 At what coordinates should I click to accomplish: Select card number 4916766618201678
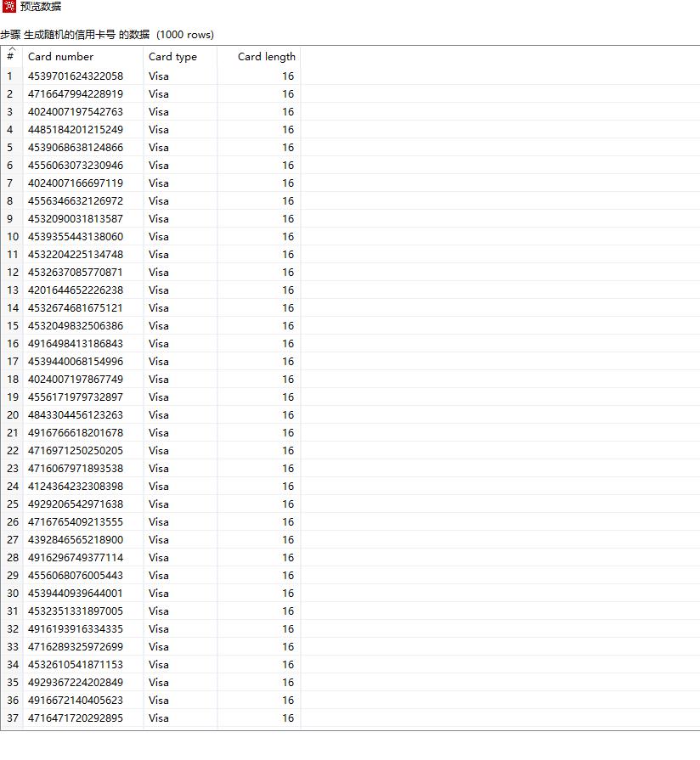(x=76, y=433)
